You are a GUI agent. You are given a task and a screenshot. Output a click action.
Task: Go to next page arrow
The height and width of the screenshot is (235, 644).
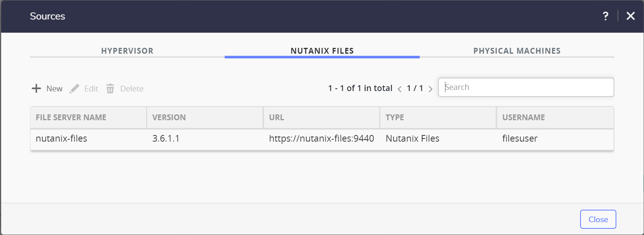pos(430,89)
